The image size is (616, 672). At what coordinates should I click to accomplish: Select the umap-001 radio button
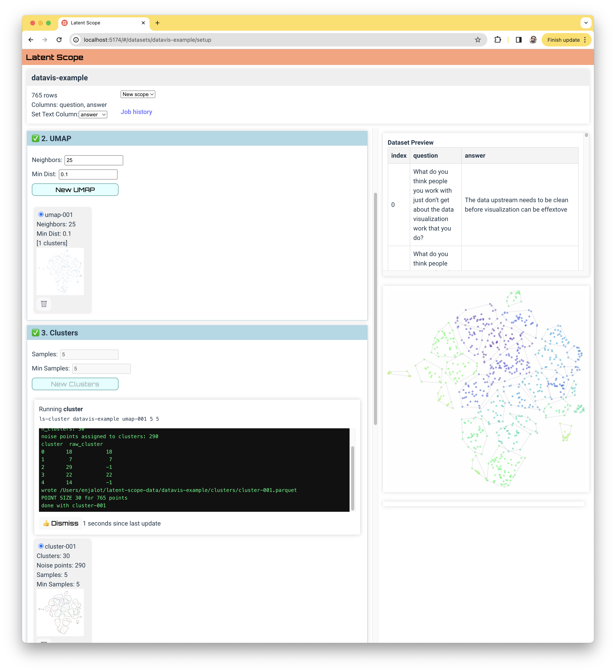(x=41, y=214)
